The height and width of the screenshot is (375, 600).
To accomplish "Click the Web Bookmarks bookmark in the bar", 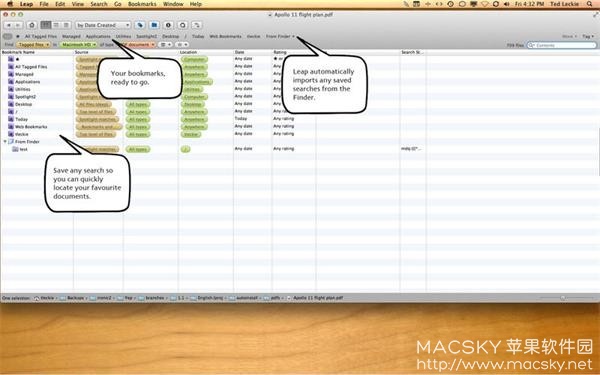I will coord(225,36).
